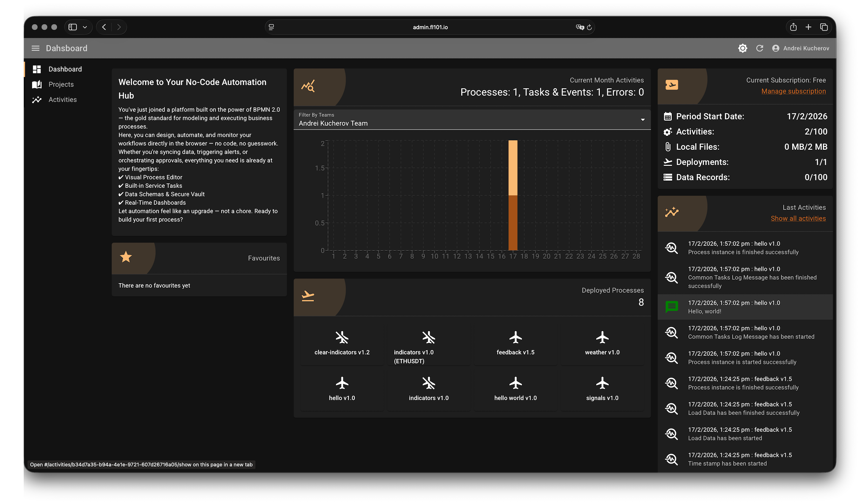Click the refresh icon in app header
This screenshot has height=504, width=860.
pyautogui.click(x=760, y=48)
